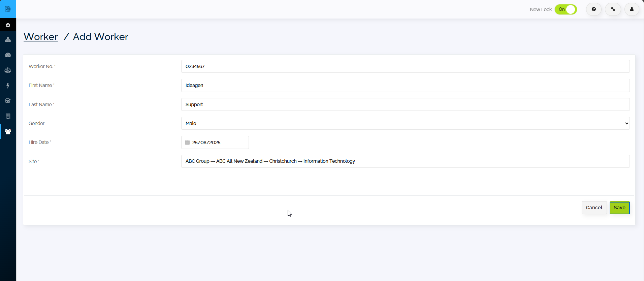Click the Cancel button

coord(594,208)
